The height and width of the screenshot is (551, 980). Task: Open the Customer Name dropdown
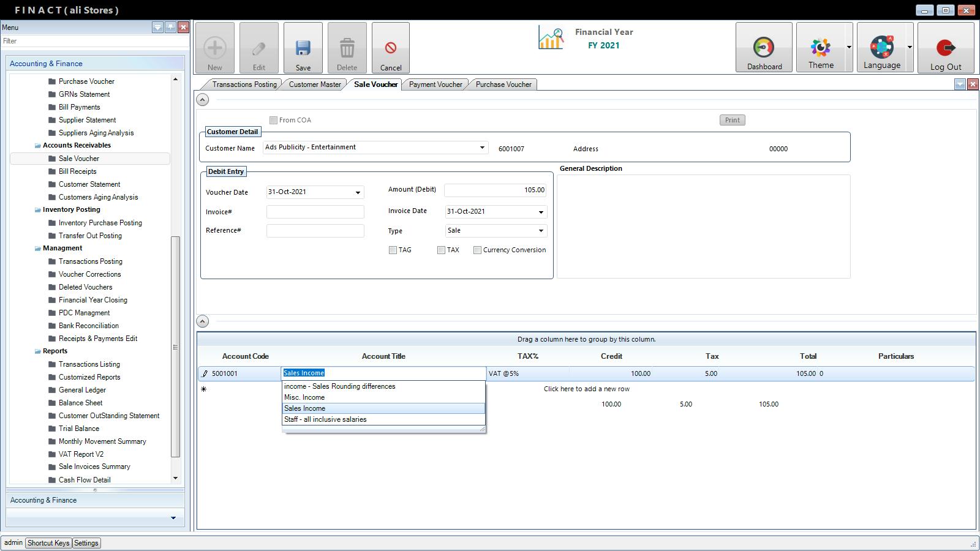[482, 148]
